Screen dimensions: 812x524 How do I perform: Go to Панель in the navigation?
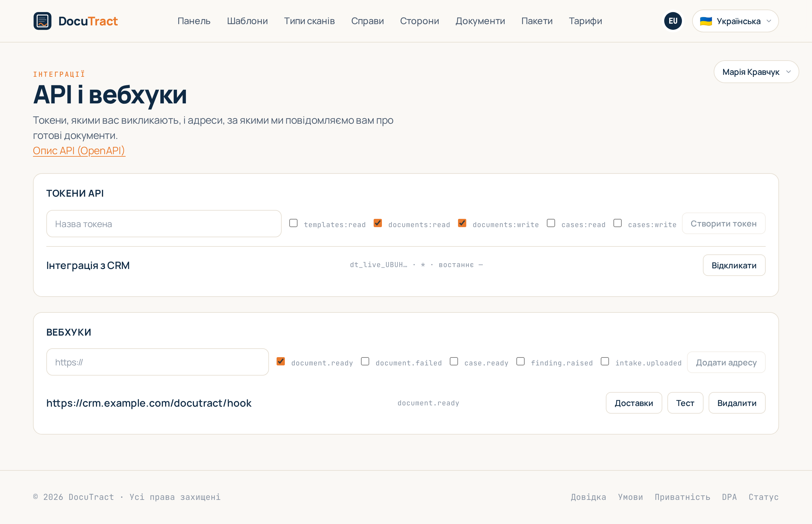194,21
